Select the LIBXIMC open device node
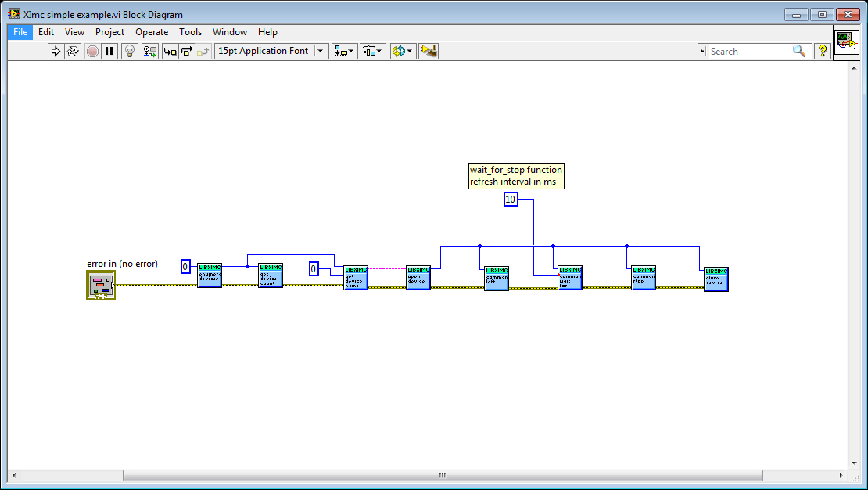The image size is (868, 490). point(418,277)
